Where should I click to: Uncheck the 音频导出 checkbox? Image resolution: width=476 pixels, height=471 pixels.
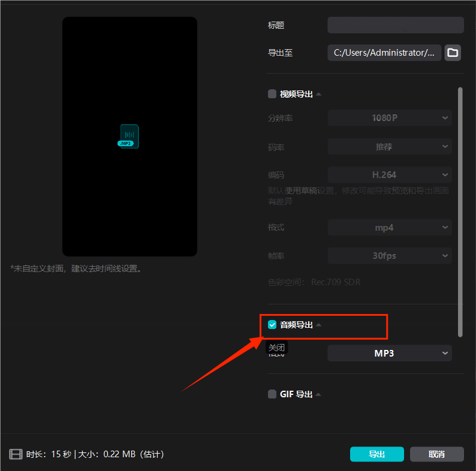(272, 325)
